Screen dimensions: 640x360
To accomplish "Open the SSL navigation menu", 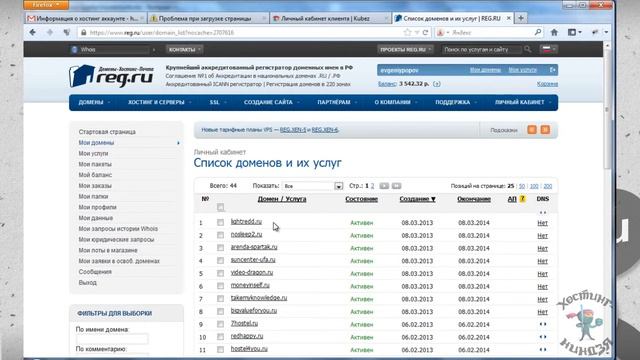I will click(218, 102).
